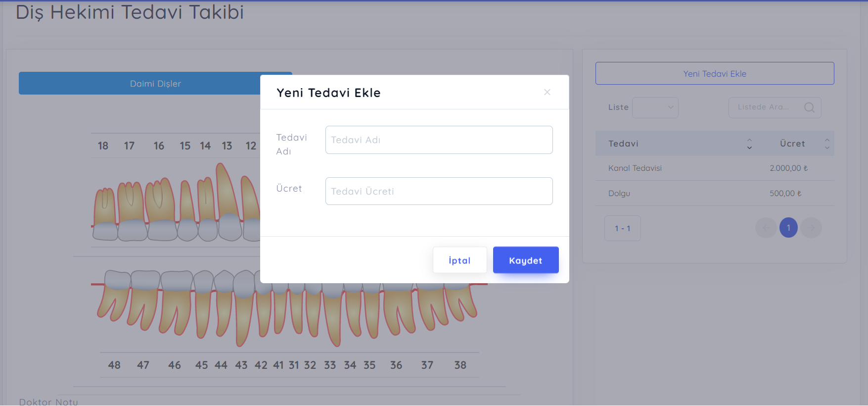Sort the list by Ücret column
The image size is (868, 406).
827,144
